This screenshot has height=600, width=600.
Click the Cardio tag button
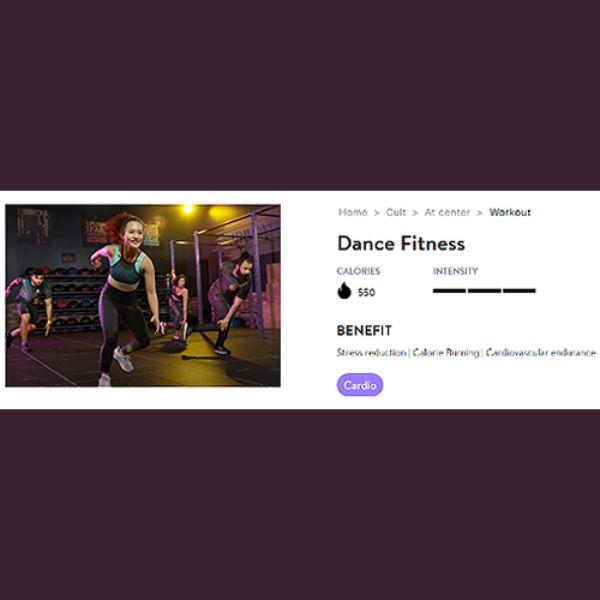point(360,385)
